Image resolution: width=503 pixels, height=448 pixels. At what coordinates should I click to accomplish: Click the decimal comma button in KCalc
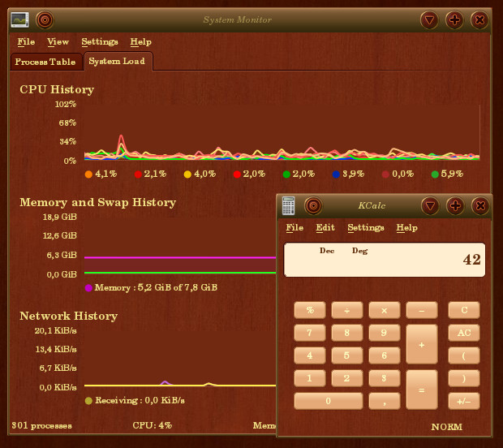click(x=385, y=401)
